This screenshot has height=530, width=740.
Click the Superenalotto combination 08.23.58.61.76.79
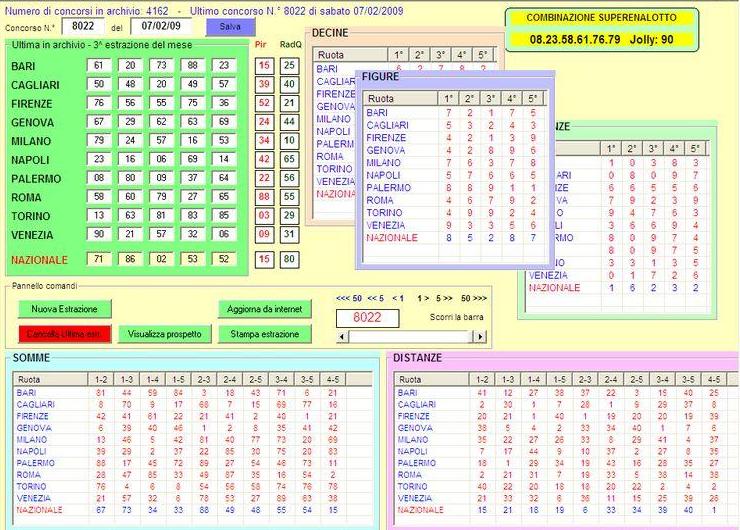point(575,40)
